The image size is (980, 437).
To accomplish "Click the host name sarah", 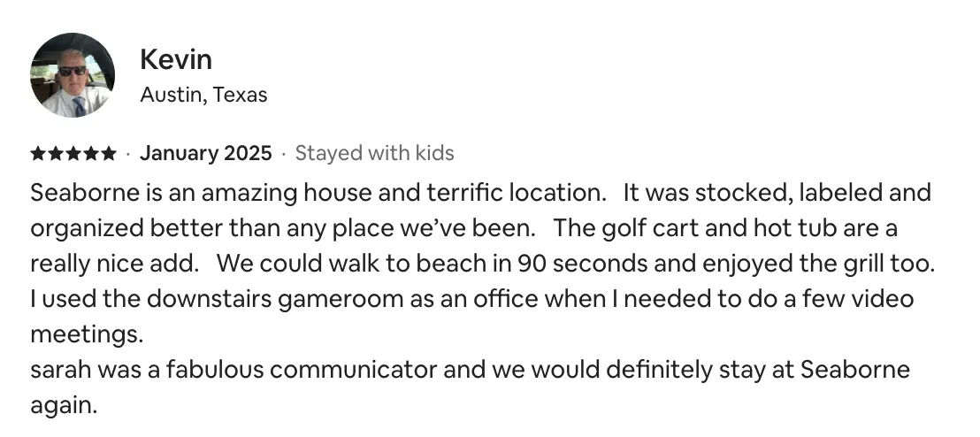I will [58, 369].
